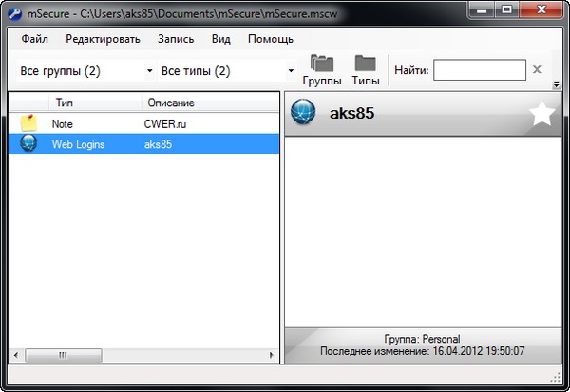This screenshot has height=392, width=570.
Task: Toggle the favorite star for aks85
Action: tap(542, 113)
